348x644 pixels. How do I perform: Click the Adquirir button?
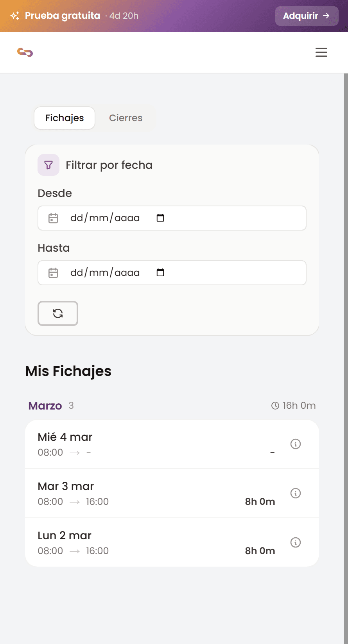pyautogui.click(x=307, y=16)
